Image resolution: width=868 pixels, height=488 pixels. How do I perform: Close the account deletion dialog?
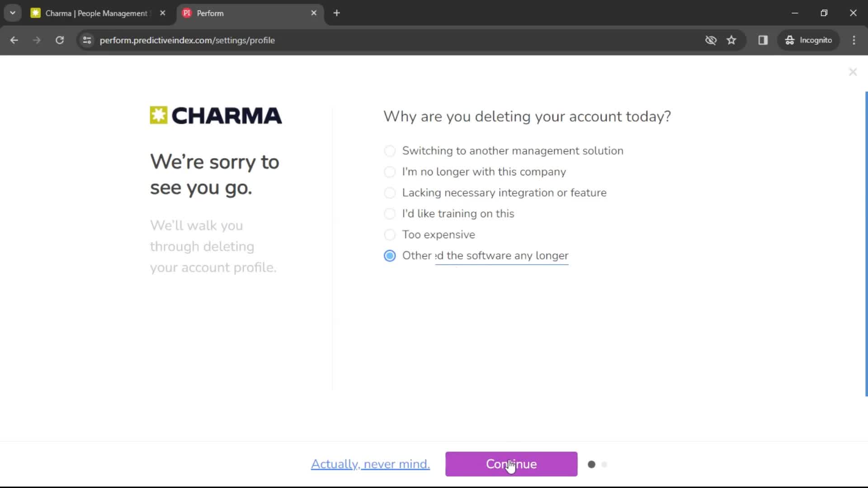(x=853, y=72)
